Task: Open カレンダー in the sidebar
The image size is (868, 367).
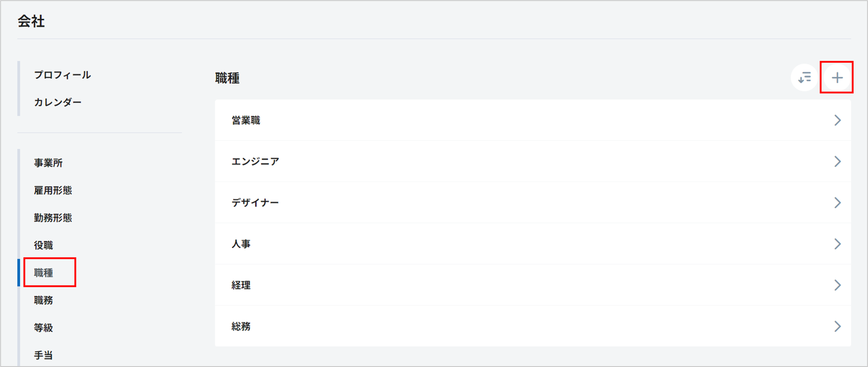Action: pyautogui.click(x=58, y=102)
